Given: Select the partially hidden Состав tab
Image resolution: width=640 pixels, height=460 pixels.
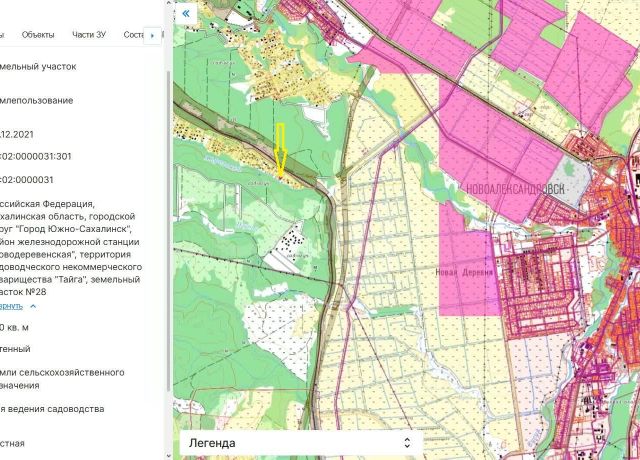Looking at the screenshot, I should pyautogui.click(x=134, y=35).
